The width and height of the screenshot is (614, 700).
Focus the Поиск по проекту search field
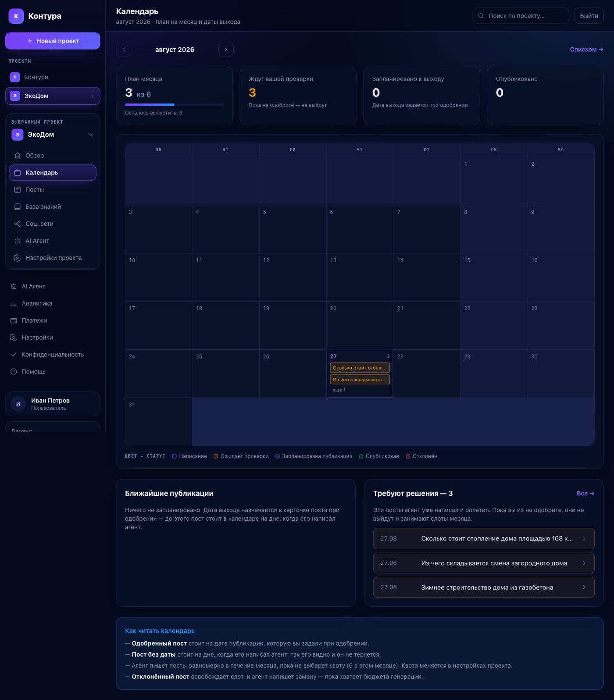pyautogui.click(x=520, y=16)
